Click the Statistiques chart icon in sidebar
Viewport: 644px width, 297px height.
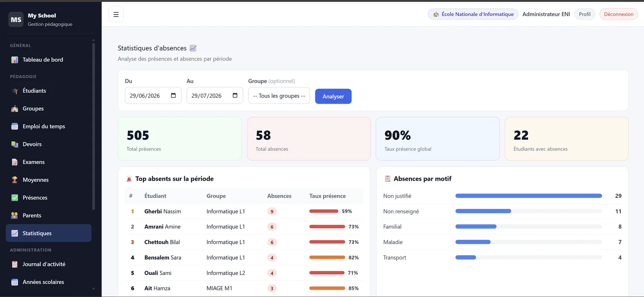click(x=15, y=233)
